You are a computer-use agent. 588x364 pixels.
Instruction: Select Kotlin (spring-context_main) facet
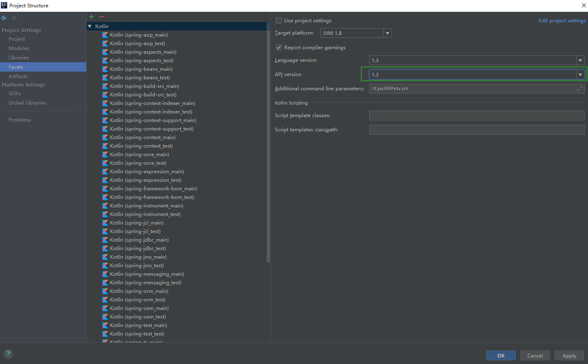tap(143, 137)
